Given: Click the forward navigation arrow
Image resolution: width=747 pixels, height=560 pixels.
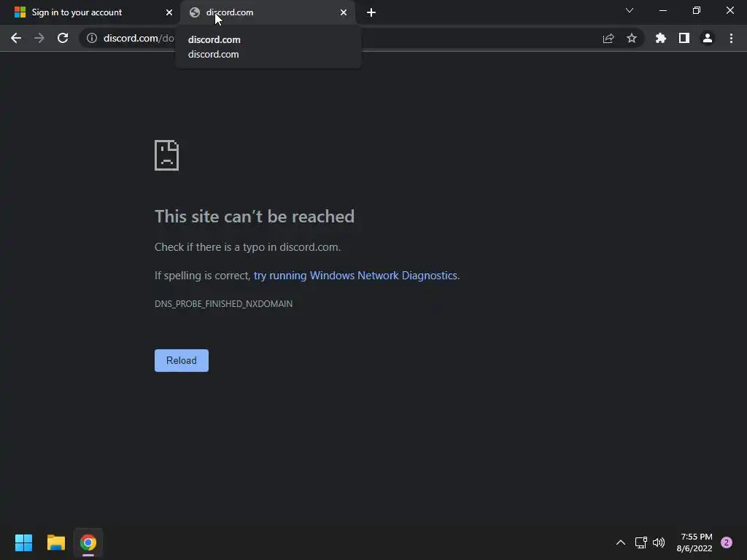Looking at the screenshot, I should (39, 38).
